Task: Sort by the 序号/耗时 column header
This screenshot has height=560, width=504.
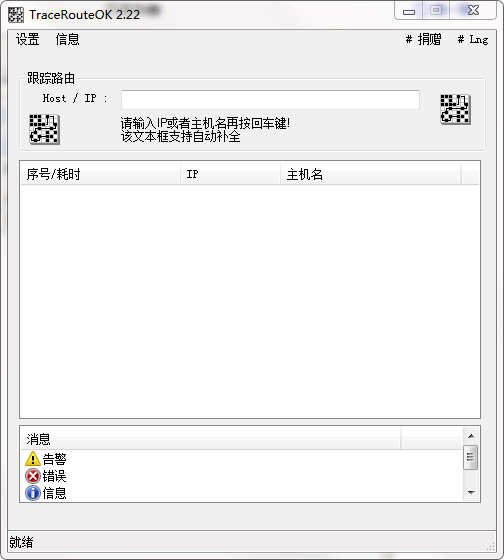Action: (100, 174)
